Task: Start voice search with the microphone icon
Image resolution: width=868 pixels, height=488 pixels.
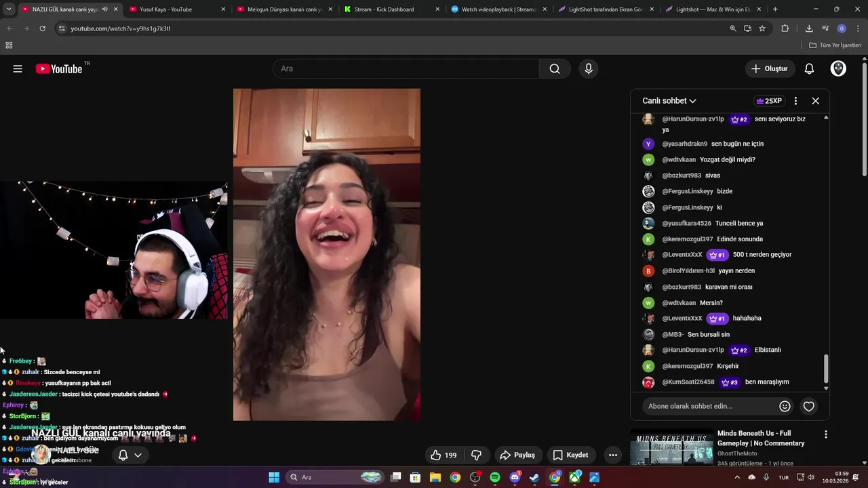Action: (x=589, y=68)
